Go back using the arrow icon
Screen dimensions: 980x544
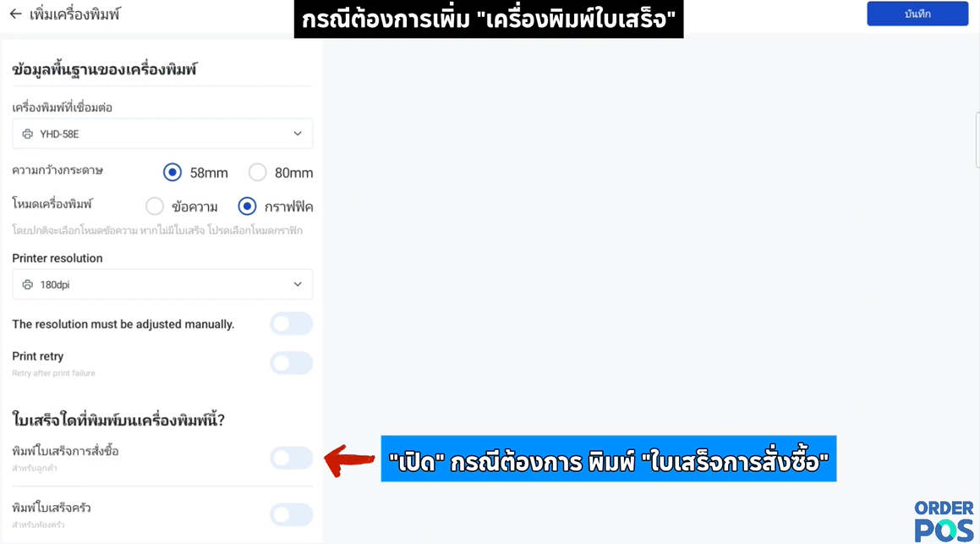[15, 14]
